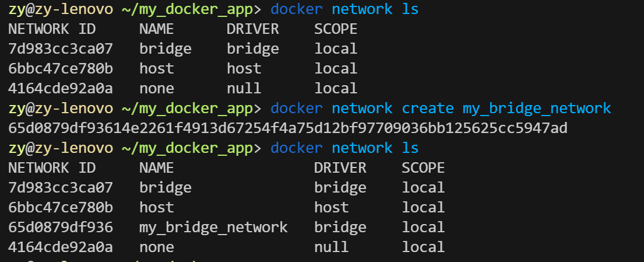Click ~/my_docker_app path before the create command
This screenshot has height=262, width=644.
187,109
